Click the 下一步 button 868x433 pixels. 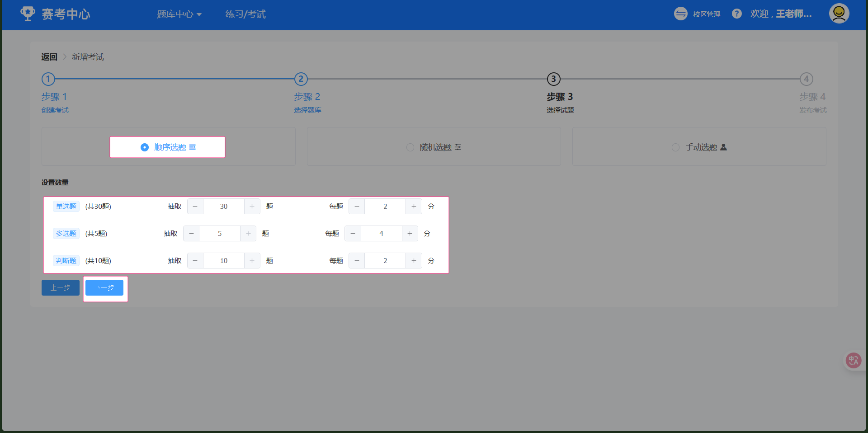pyautogui.click(x=104, y=288)
